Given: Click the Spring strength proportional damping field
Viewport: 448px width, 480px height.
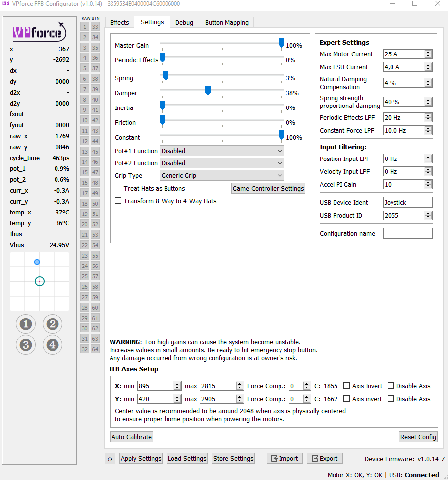Looking at the screenshot, I should tap(407, 102).
